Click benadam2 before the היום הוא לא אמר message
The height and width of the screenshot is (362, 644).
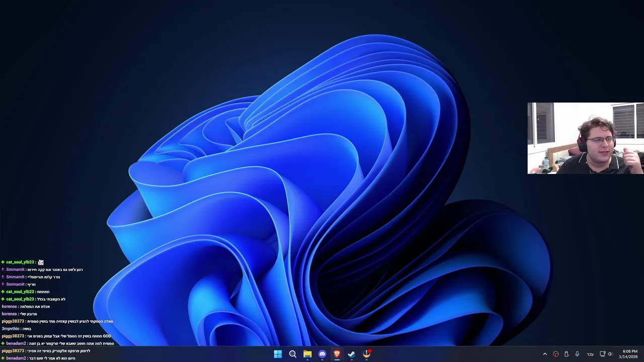click(x=16, y=358)
